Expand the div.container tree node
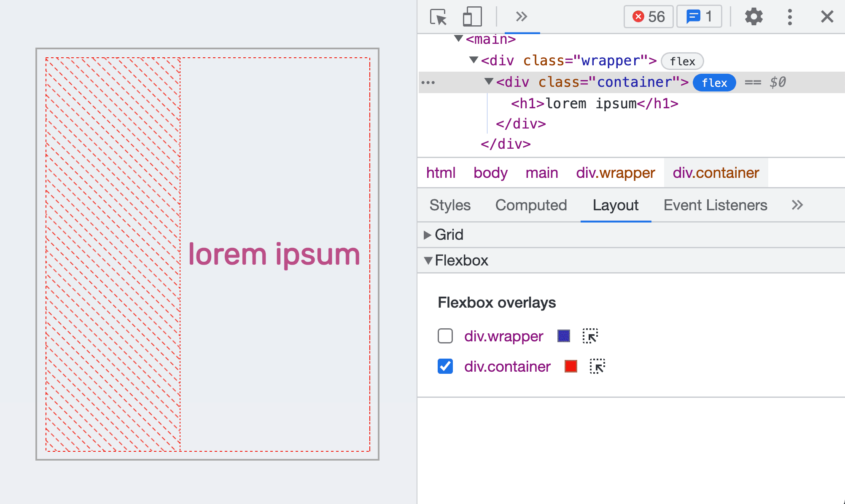 pos(490,82)
